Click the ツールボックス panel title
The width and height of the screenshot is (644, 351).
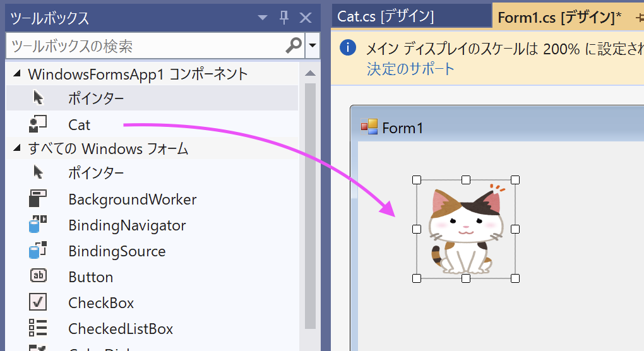(49, 18)
